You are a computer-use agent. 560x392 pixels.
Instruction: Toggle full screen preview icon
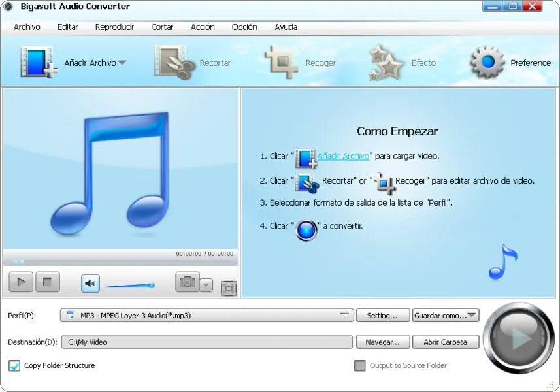tap(229, 289)
